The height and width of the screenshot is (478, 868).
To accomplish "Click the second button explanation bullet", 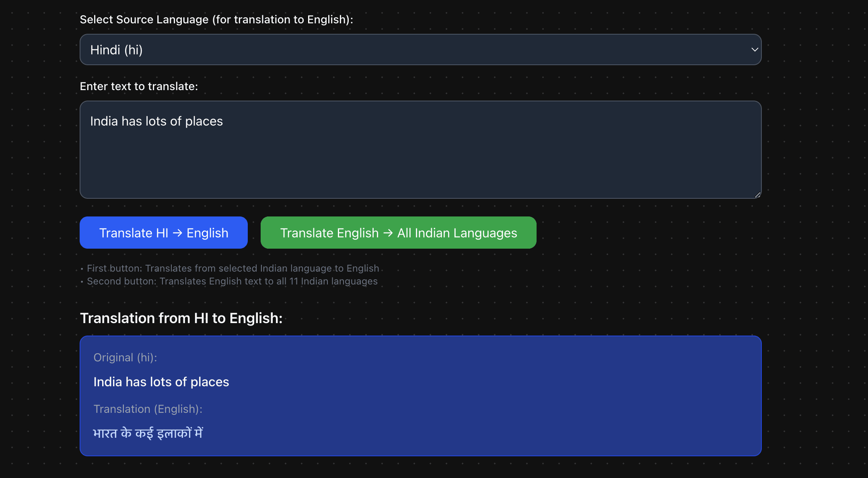I will 228,281.
